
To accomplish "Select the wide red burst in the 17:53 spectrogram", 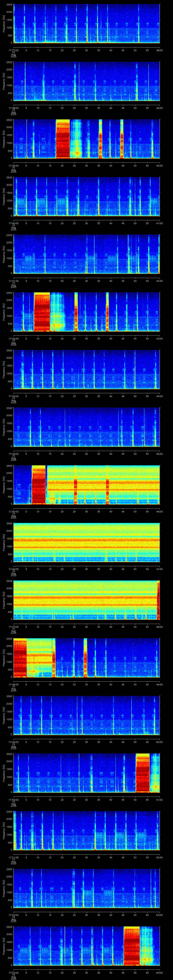I will 132,946.
